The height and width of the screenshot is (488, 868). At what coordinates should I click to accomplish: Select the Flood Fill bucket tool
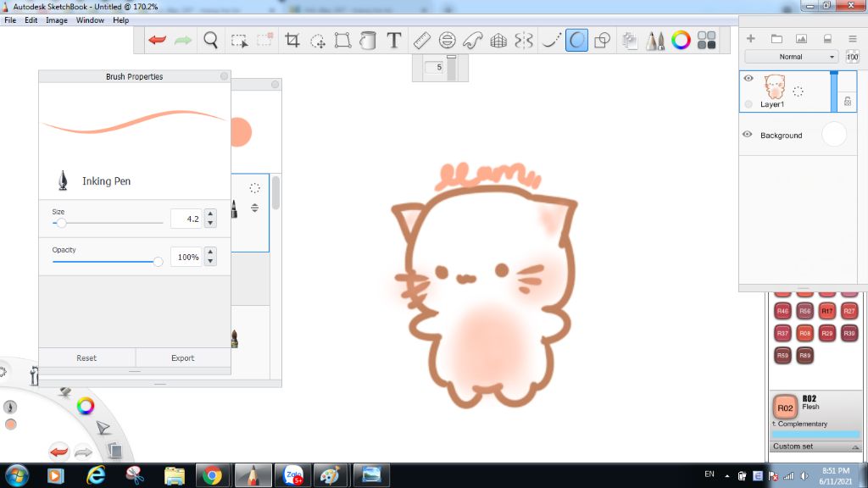(368, 40)
